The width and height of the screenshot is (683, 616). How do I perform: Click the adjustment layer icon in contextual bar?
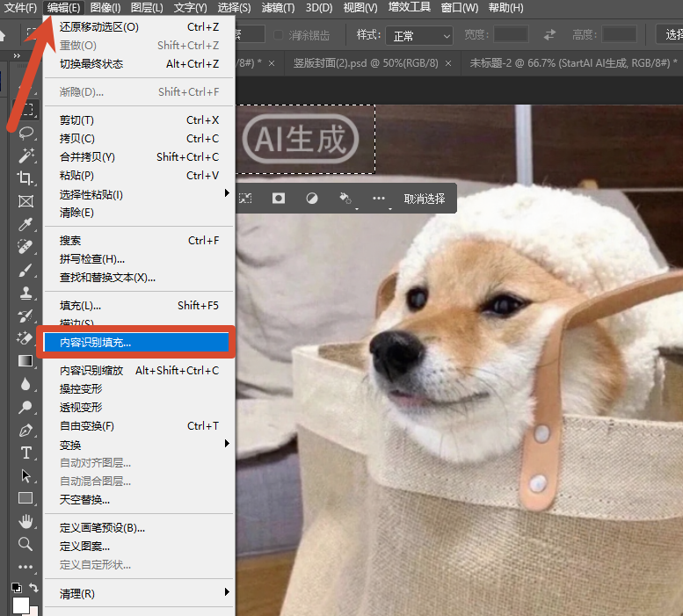[x=312, y=199]
